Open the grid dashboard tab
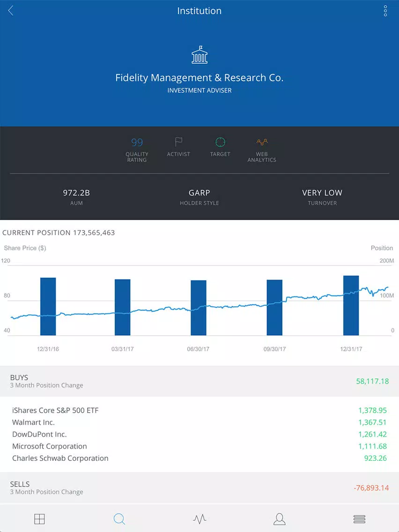 pyautogui.click(x=39, y=519)
